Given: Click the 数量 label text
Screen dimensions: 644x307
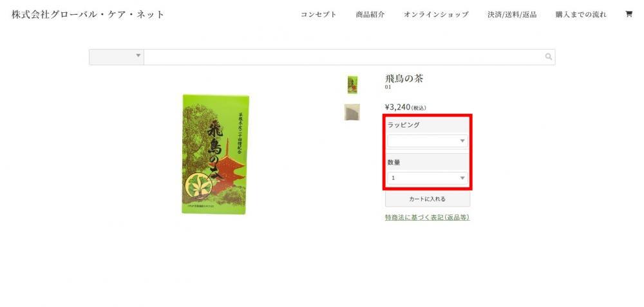Looking at the screenshot, I should [394, 163].
